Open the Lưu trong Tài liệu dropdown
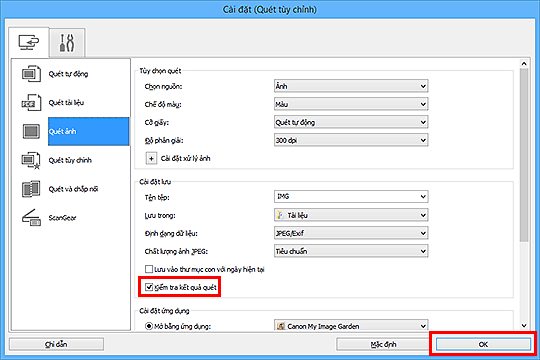 351,215
